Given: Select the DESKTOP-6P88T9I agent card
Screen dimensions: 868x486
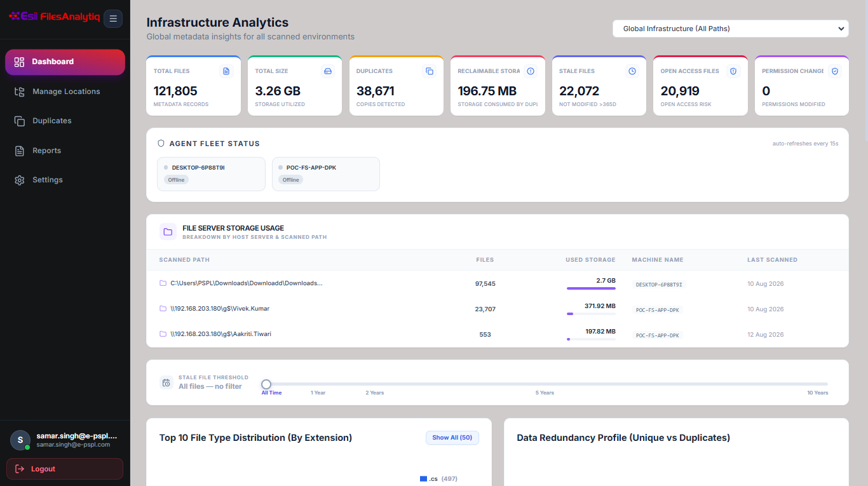Looking at the screenshot, I should 211,174.
